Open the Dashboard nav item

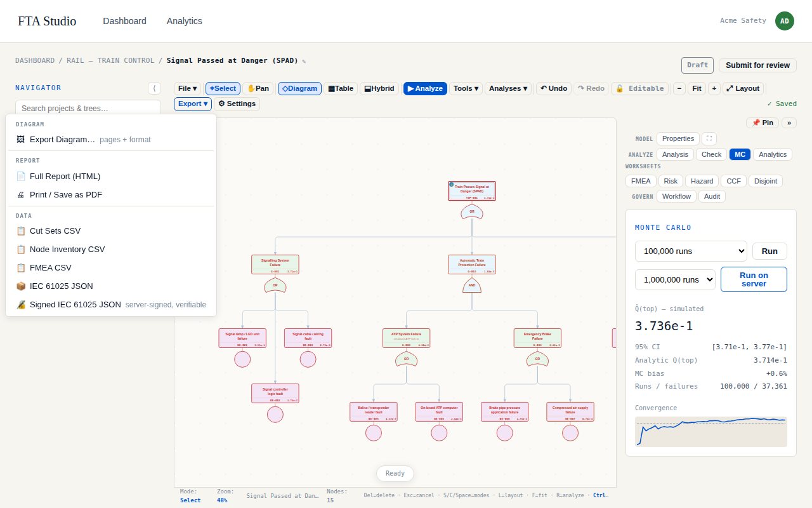point(124,21)
